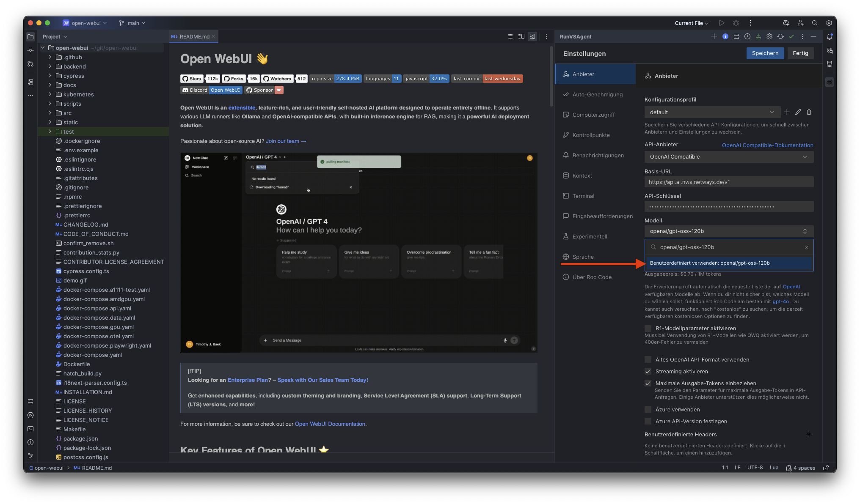Open the Problems tool window icon
Viewport: 860px width, 504px height.
coord(30,442)
